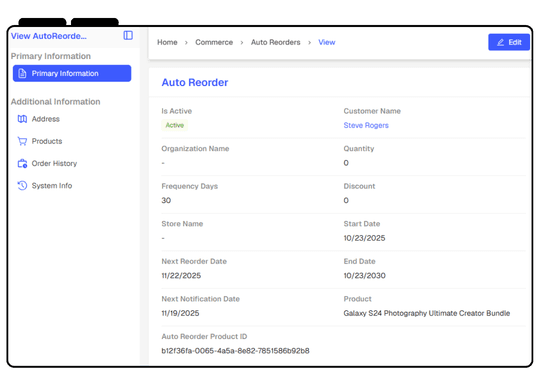
Task: Open the Order History section
Action: (54, 164)
